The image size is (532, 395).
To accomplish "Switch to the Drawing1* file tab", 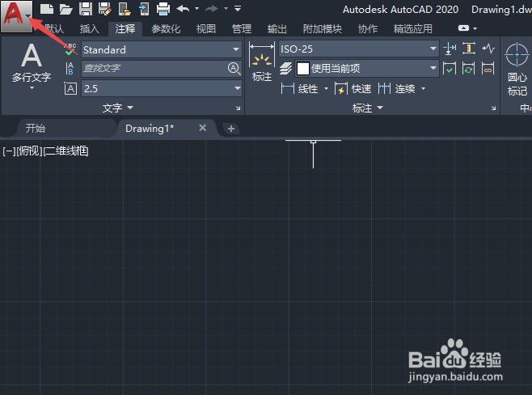I will 150,129.
